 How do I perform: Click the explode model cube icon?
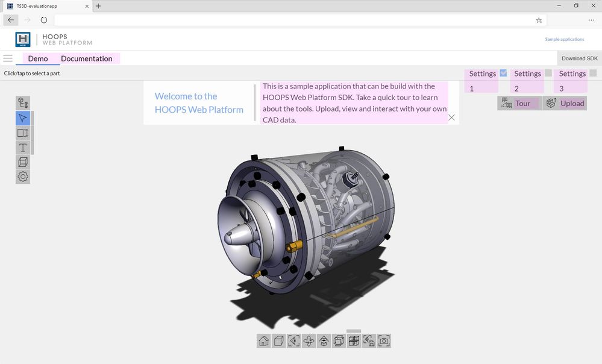pos(339,340)
